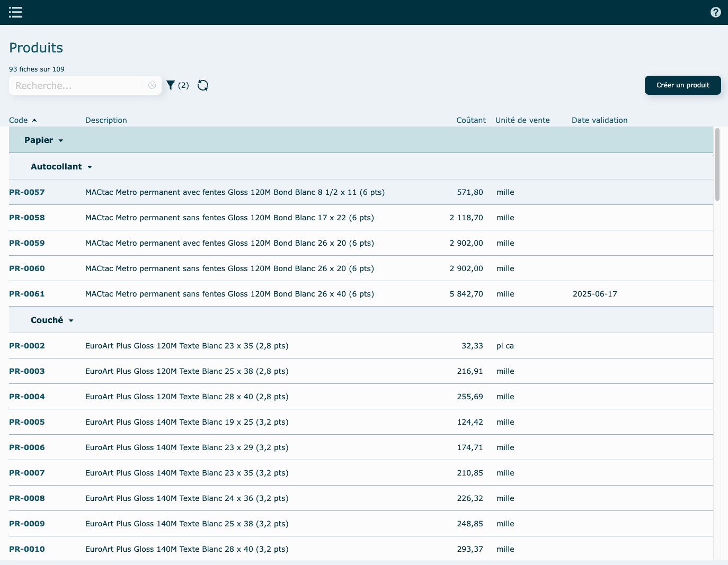Open product PR-0010 link

tap(27, 549)
